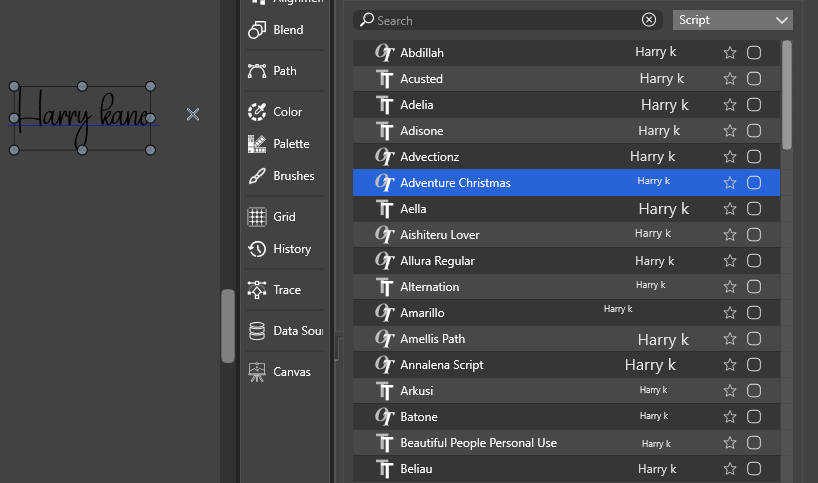Show the Grid panel icon
This screenshot has width=818, height=483.
257,217
